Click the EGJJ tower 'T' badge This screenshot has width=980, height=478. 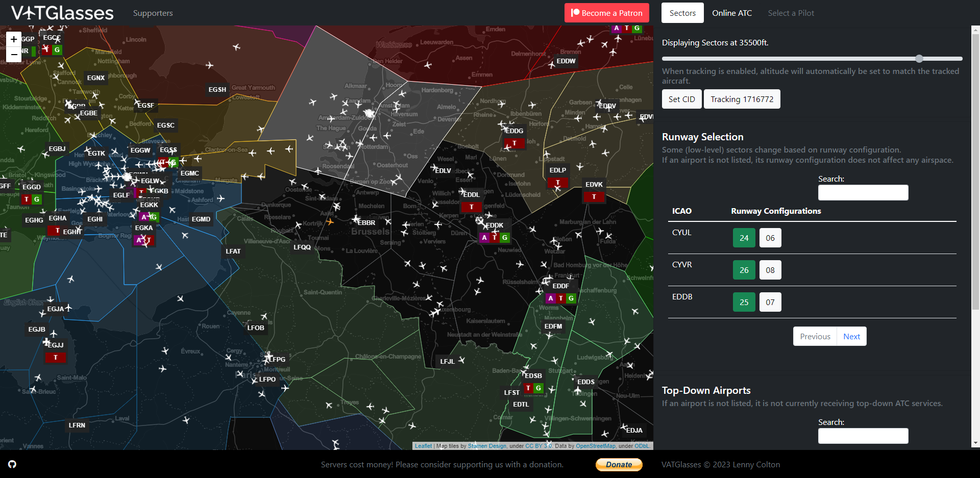(x=56, y=358)
